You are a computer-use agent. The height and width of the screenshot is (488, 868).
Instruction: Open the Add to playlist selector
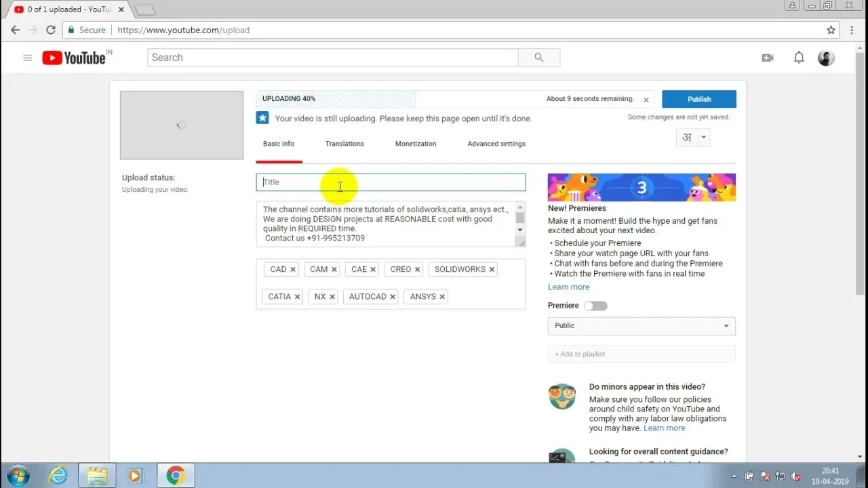[642, 354]
